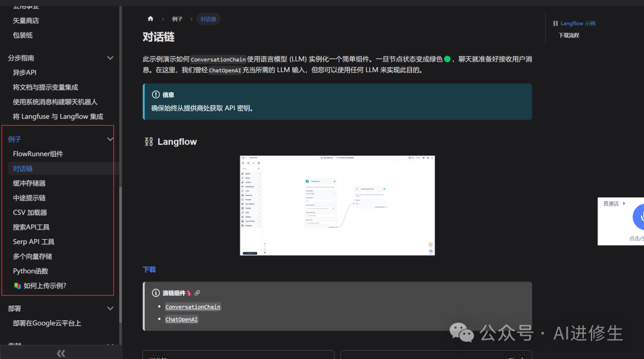Click 例子 breadcrumb item

tap(177, 19)
